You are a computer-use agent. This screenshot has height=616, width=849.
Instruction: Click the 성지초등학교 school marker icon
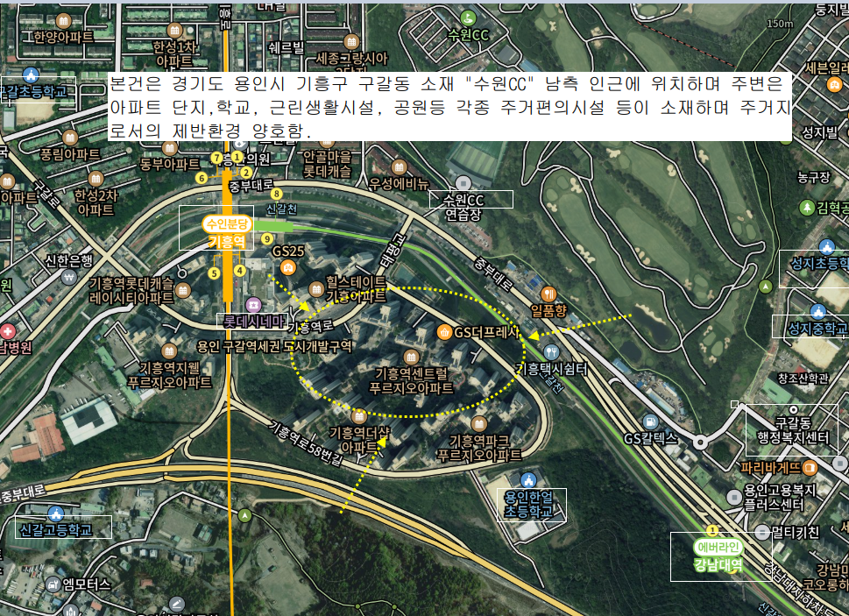(x=826, y=247)
